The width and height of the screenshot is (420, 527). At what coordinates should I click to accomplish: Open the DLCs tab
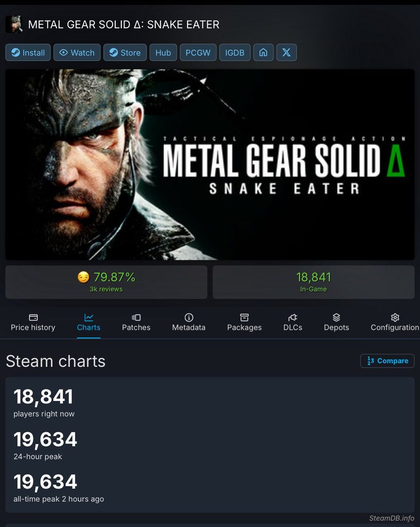pos(293,322)
